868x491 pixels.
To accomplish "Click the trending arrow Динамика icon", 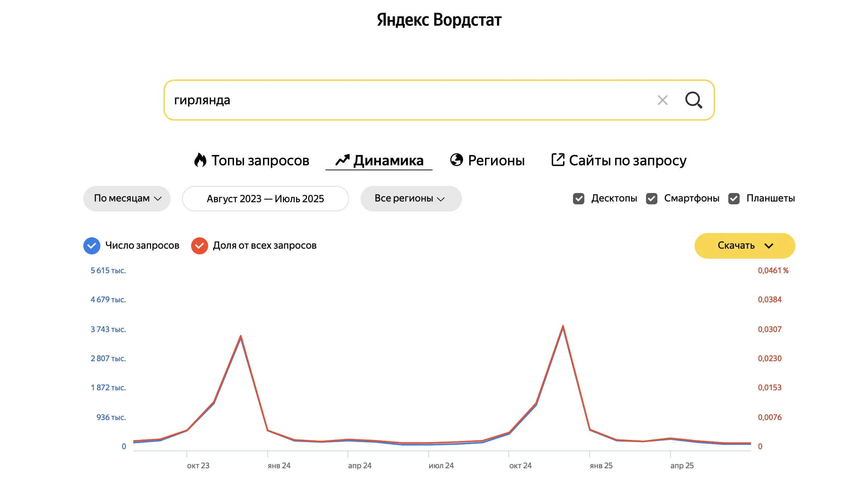I will tap(343, 160).
